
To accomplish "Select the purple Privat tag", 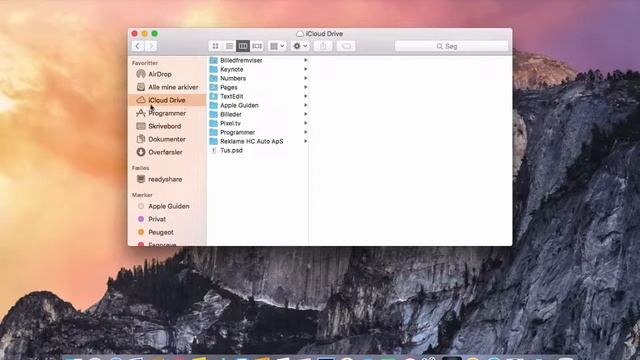I will pos(167,219).
